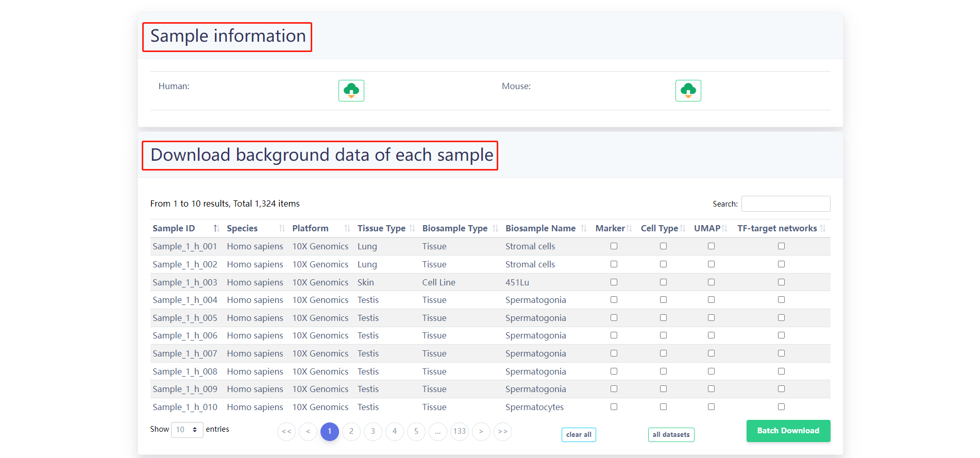Sort table by Species column
The height and width of the screenshot is (458, 980).
pos(256,228)
